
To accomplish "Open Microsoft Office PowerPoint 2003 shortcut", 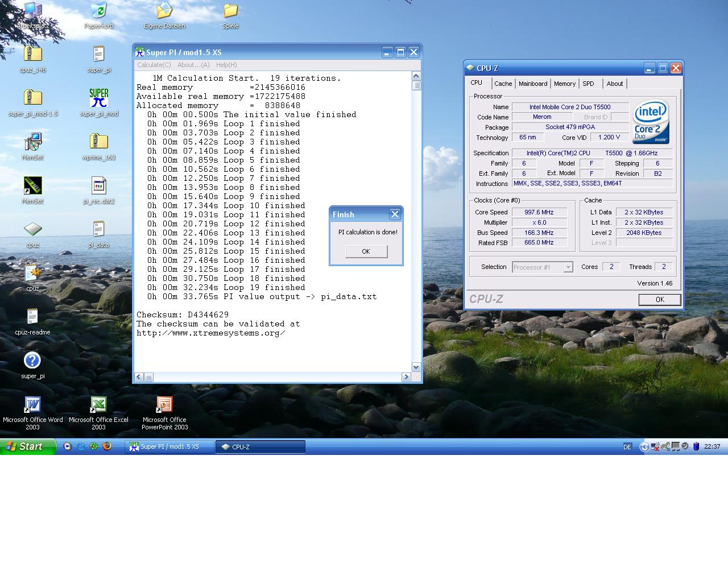I will pyautogui.click(x=164, y=405).
